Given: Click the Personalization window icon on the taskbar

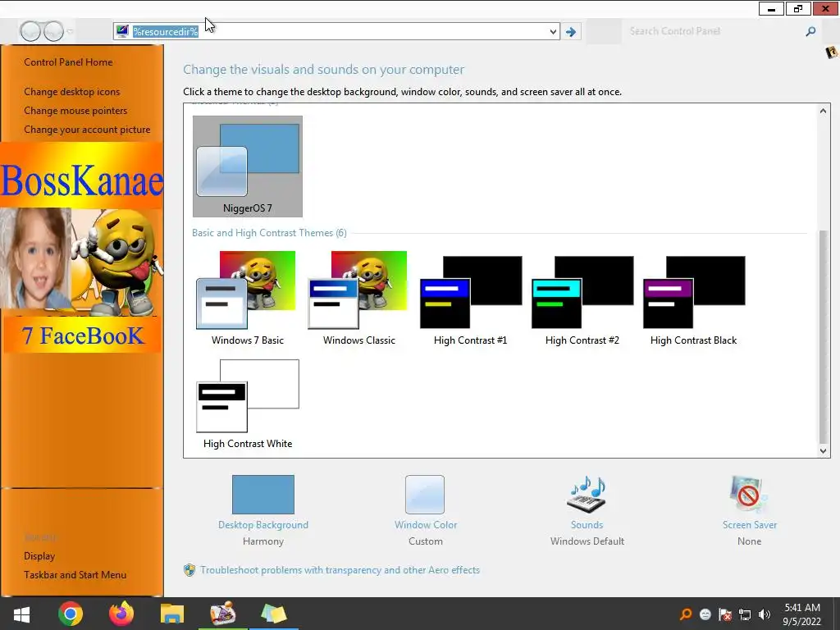Looking at the screenshot, I should [x=274, y=614].
